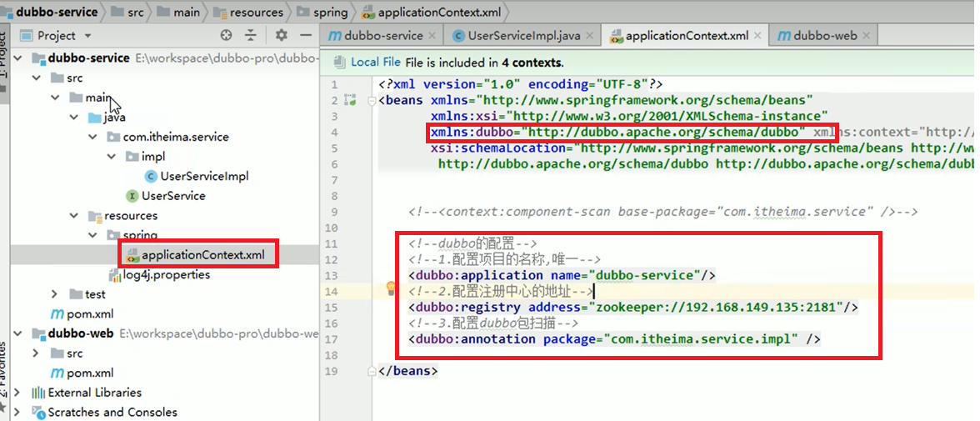
Task: Click the Scratches and Consoles icon
Action: (38, 412)
